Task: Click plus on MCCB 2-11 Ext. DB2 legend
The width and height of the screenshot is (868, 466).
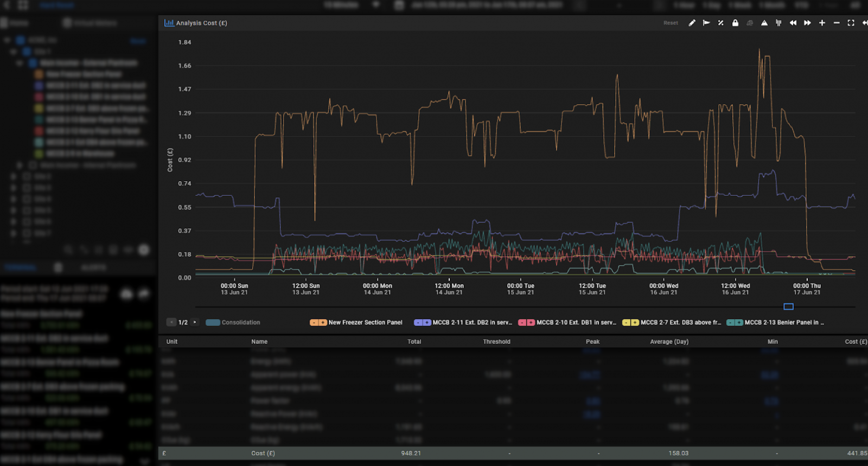Action: [x=427, y=322]
